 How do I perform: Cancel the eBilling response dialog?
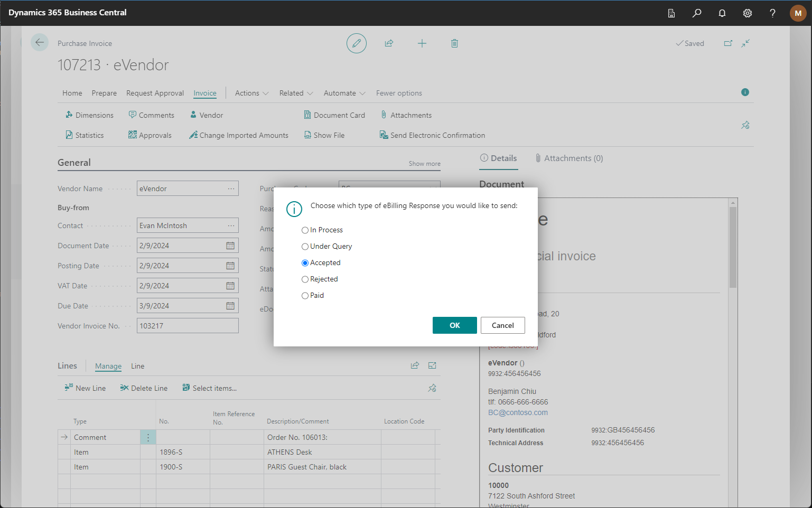coord(502,325)
